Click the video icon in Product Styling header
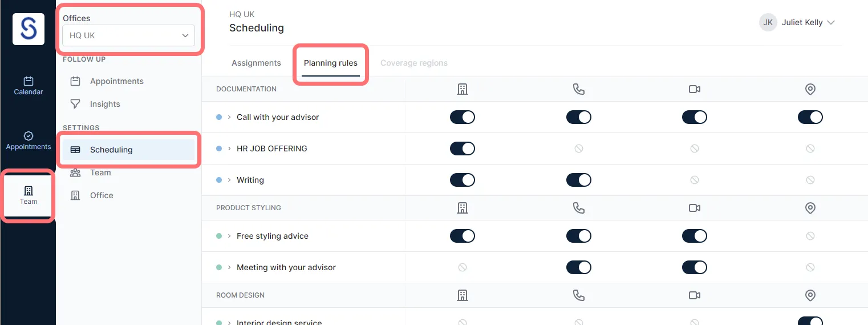Viewport: 868px width, 325px height. [x=695, y=208]
